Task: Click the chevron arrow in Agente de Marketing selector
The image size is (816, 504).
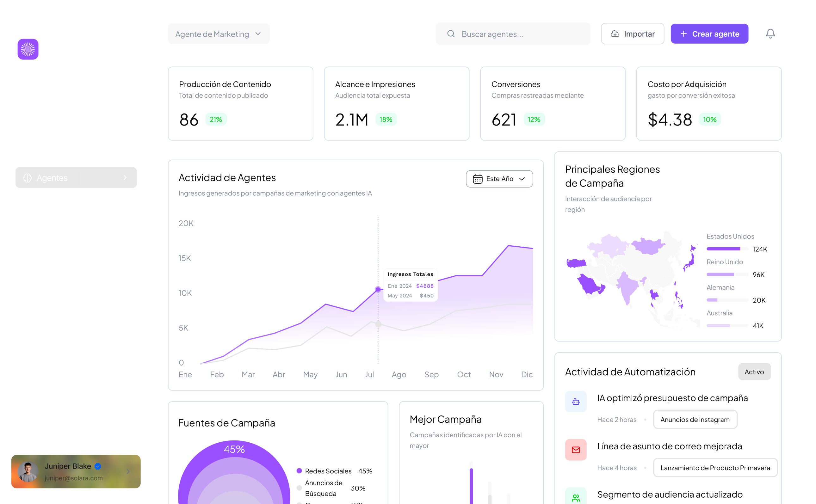Action: point(258,34)
